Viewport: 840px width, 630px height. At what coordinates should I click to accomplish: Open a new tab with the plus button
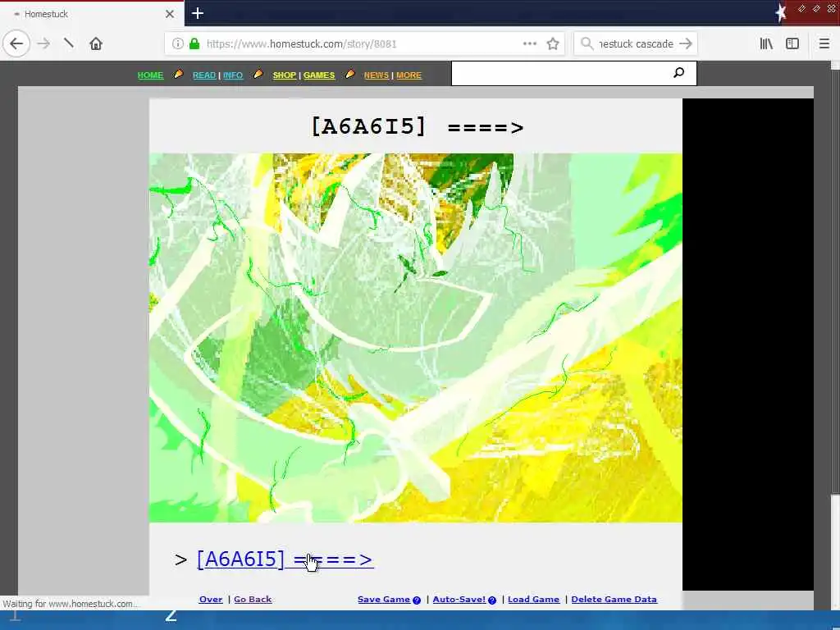197,13
